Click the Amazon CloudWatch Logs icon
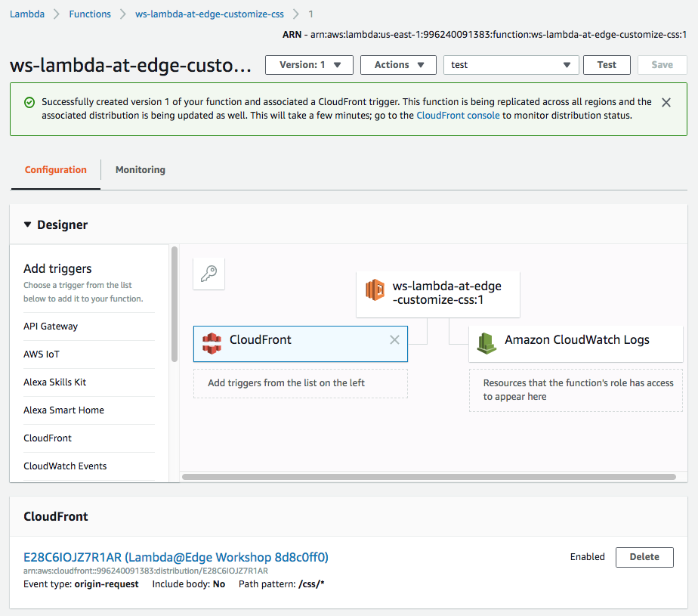The image size is (698, 616). [486, 343]
